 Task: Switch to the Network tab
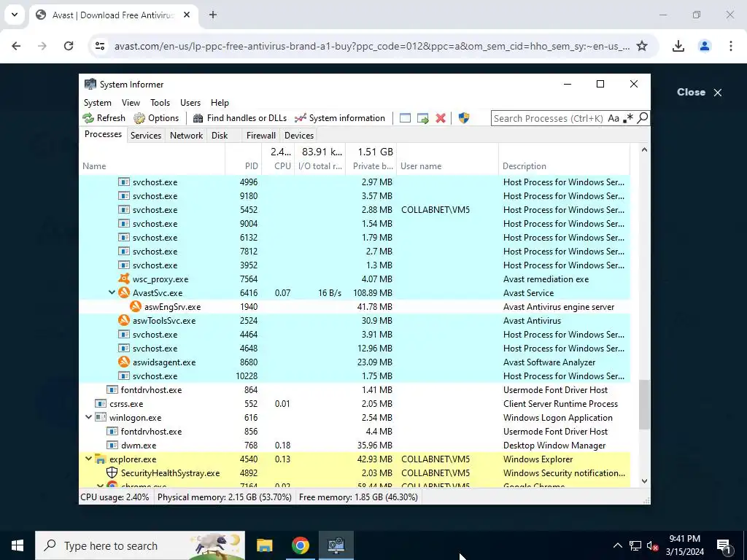(x=186, y=135)
